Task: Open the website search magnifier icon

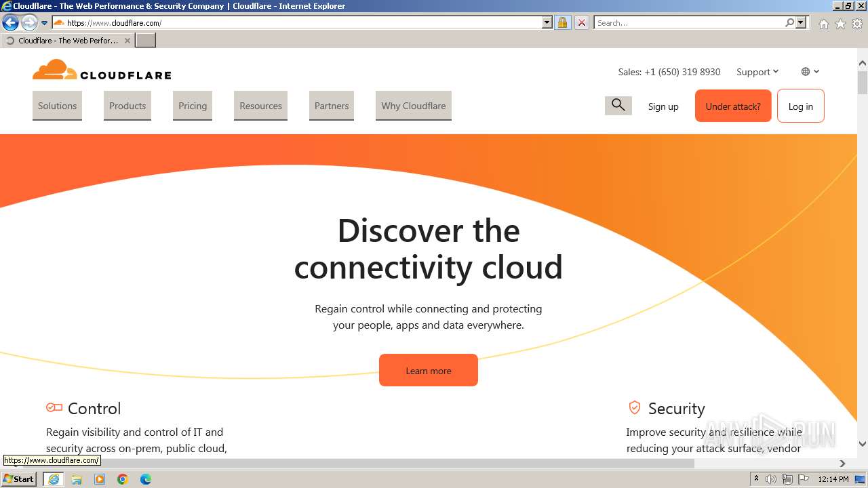Action: pos(618,105)
